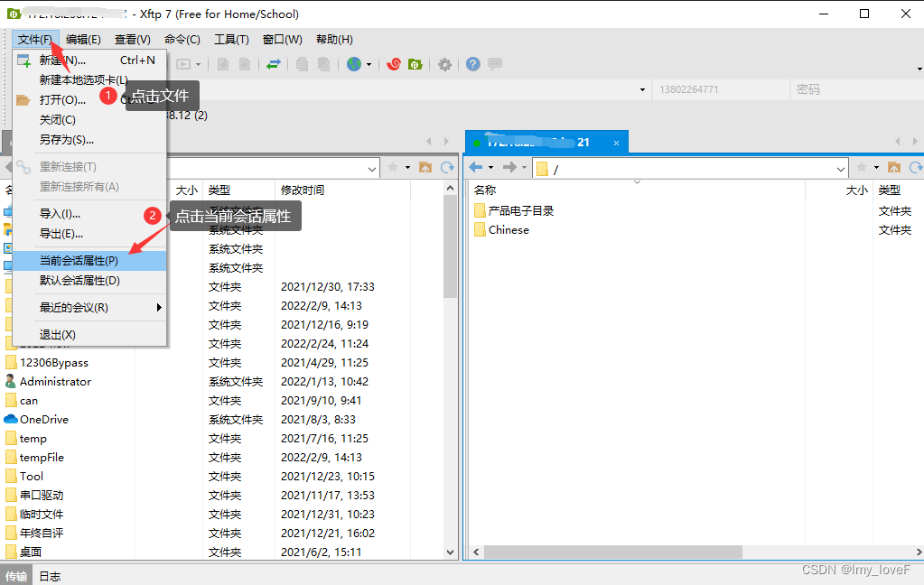Open host address dropdown arrow
Image resolution: width=924 pixels, height=585 pixels.
coord(642,89)
